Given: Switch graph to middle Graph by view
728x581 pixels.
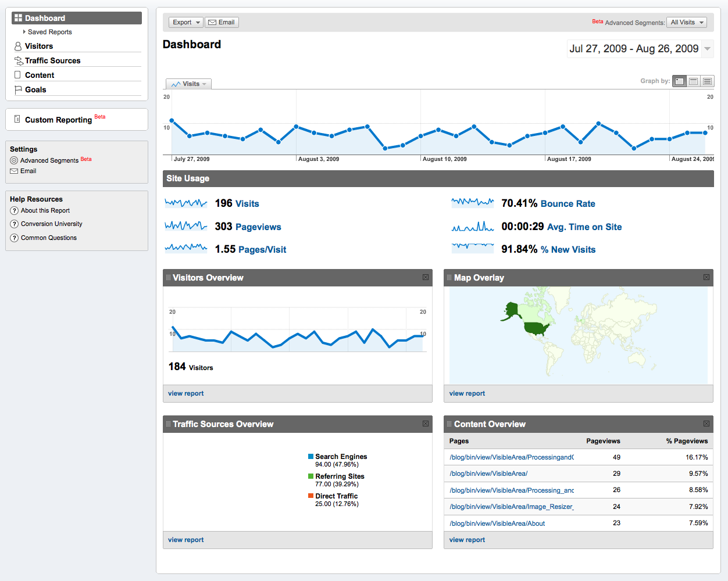Looking at the screenshot, I should click(x=693, y=81).
